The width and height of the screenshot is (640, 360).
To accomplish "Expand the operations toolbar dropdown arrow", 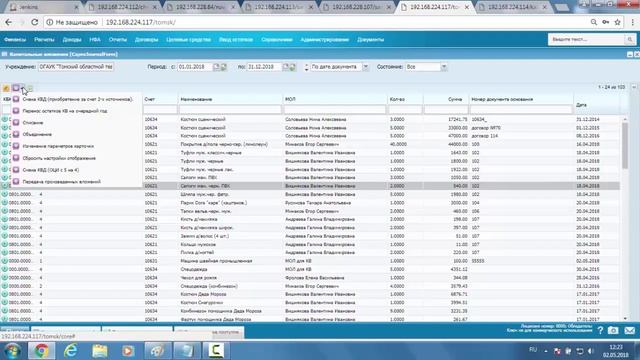I will 23,88.
